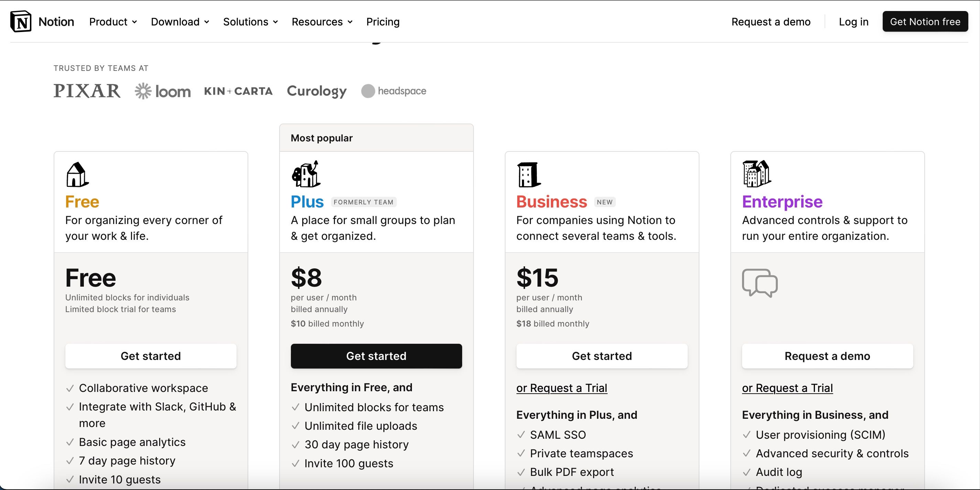Click checkmark beside Invite 100 guests

click(296, 464)
